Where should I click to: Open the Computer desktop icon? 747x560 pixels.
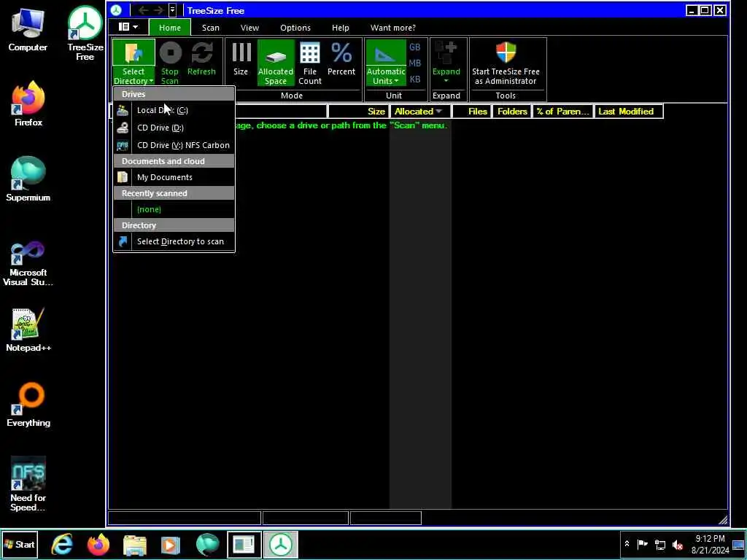click(x=28, y=31)
